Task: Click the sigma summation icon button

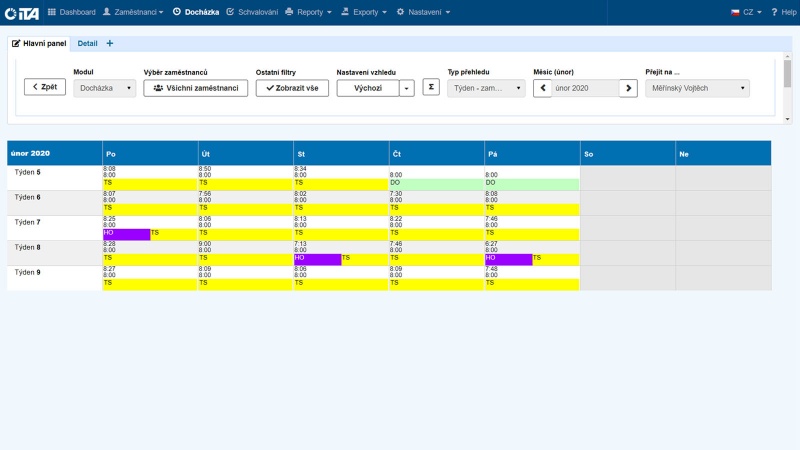Action: pyautogui.click(x=431, y=87)
